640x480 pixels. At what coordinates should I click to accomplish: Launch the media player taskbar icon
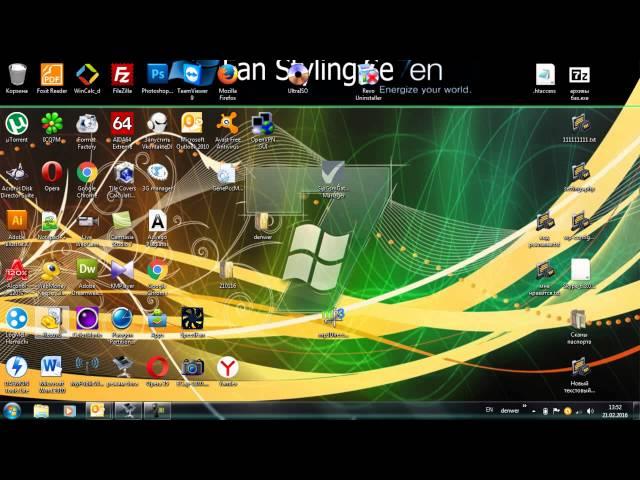click(x=69, y=411)
